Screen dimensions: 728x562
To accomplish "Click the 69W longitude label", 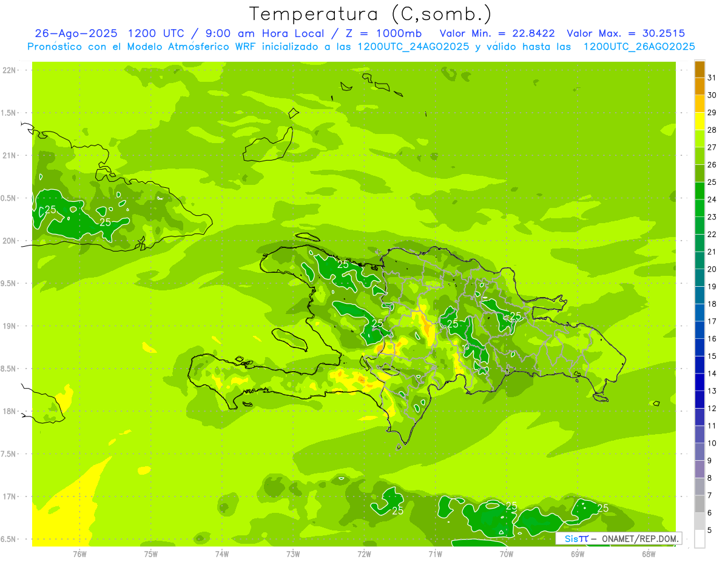I will click(x=578, y=554).
